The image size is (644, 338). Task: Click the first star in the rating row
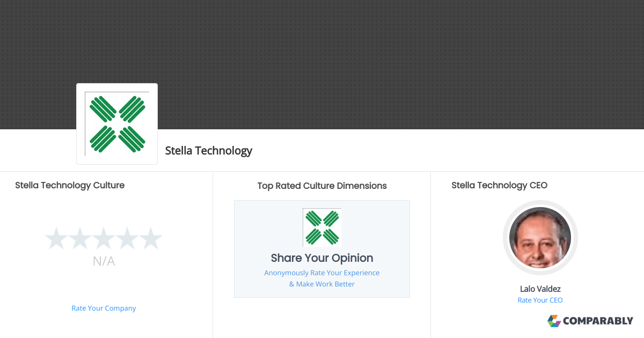pos(56,238)
